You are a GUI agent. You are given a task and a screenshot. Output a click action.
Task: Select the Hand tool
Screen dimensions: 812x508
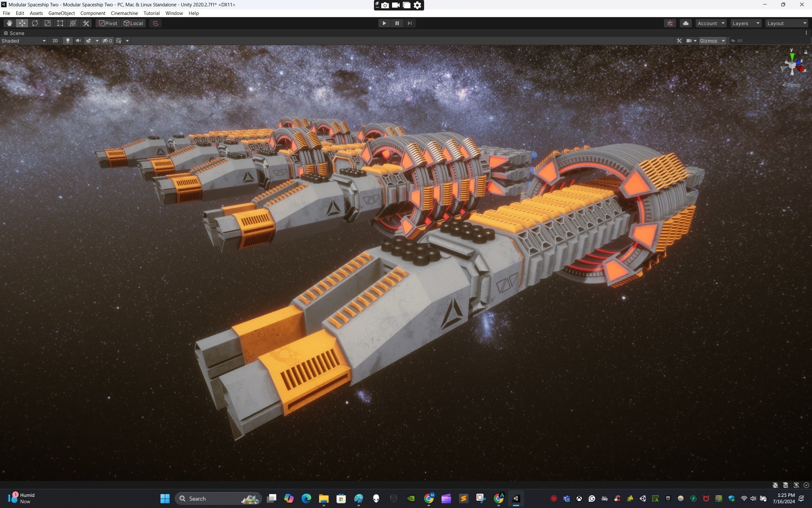pyautogui.click(x=10, y=23)
